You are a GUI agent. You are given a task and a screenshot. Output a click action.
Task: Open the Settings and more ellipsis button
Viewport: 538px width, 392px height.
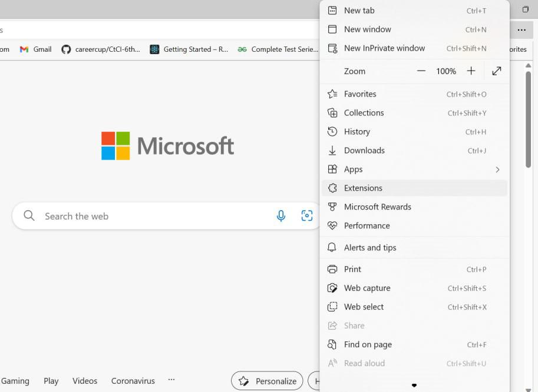click(522, 30)
